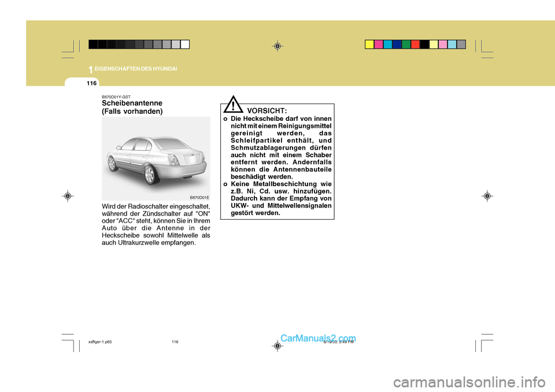Click the chapter title "EIGENSCHAFTEN DES HYUNDAI"

coord(136,69)
